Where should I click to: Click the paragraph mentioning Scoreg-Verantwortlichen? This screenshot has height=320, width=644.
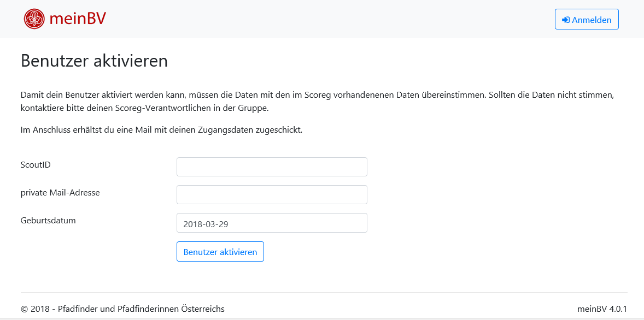click(317, 102)
